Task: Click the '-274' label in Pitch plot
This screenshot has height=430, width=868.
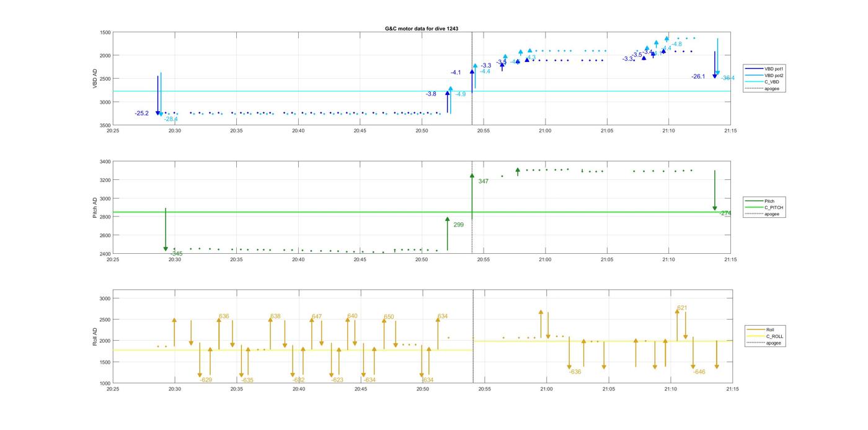Action: [x=725, y=213]
